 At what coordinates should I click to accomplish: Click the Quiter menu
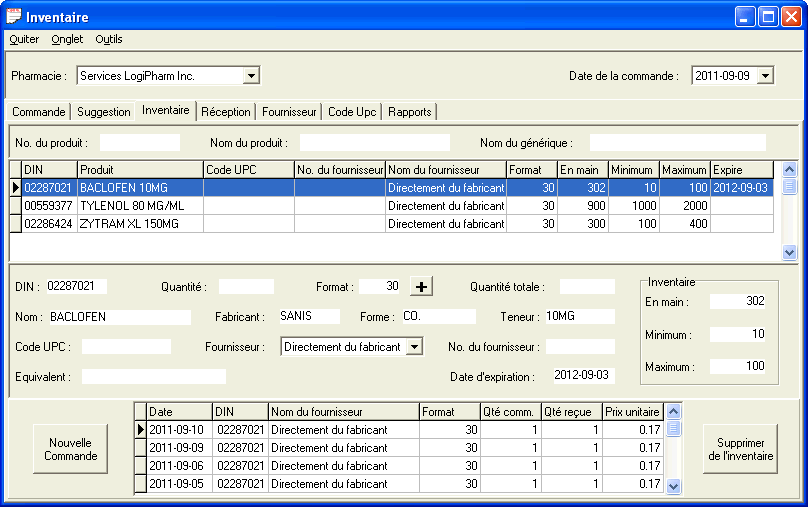(24, 39)
